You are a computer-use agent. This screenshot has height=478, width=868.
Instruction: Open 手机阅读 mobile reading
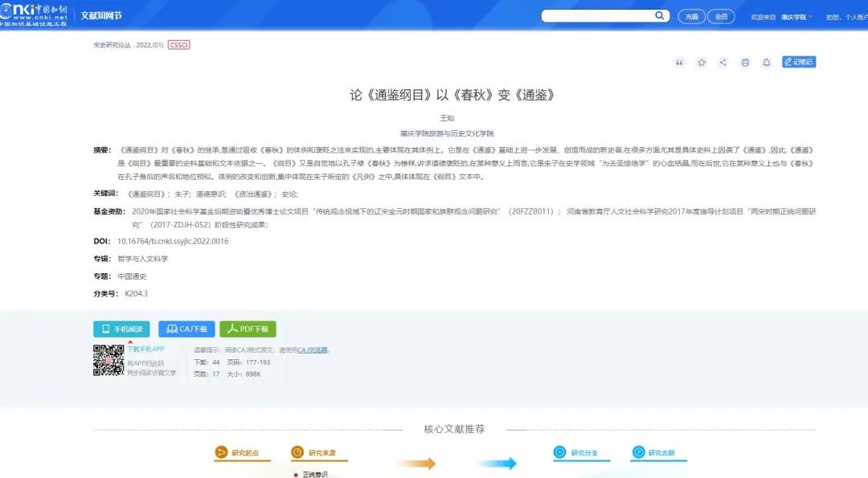(x=121, y=329)
